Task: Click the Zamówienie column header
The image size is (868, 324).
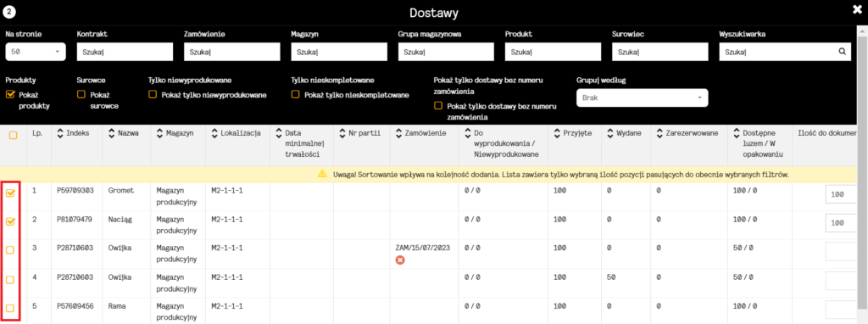Action: (x=426, y=133)
